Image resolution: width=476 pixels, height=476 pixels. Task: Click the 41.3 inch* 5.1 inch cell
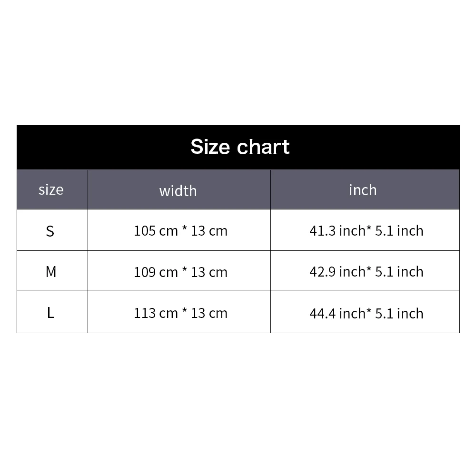365,230
